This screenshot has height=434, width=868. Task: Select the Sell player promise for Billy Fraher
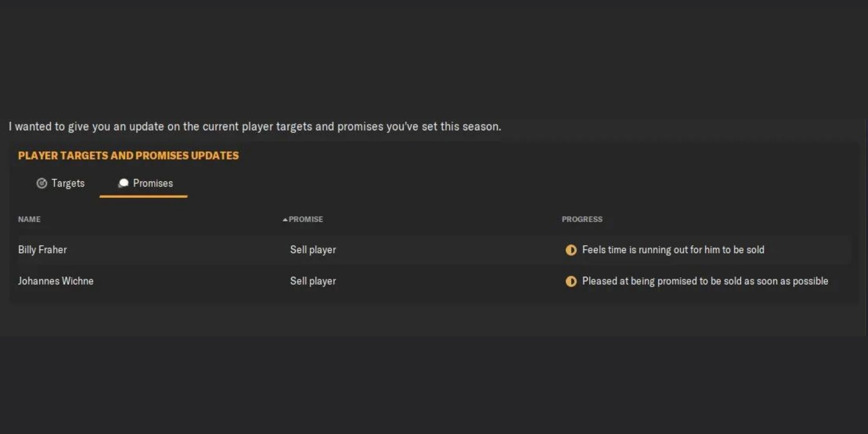(x=313, y=250)
